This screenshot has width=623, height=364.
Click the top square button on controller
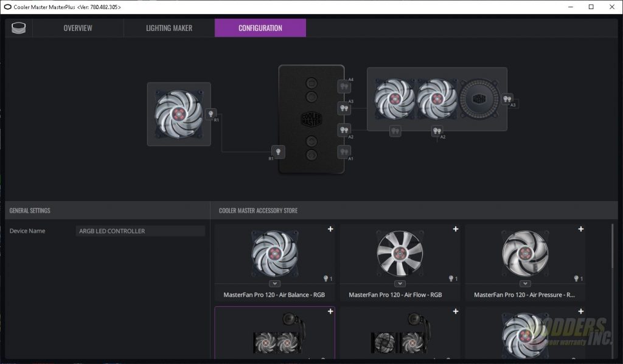pos(311,83)
